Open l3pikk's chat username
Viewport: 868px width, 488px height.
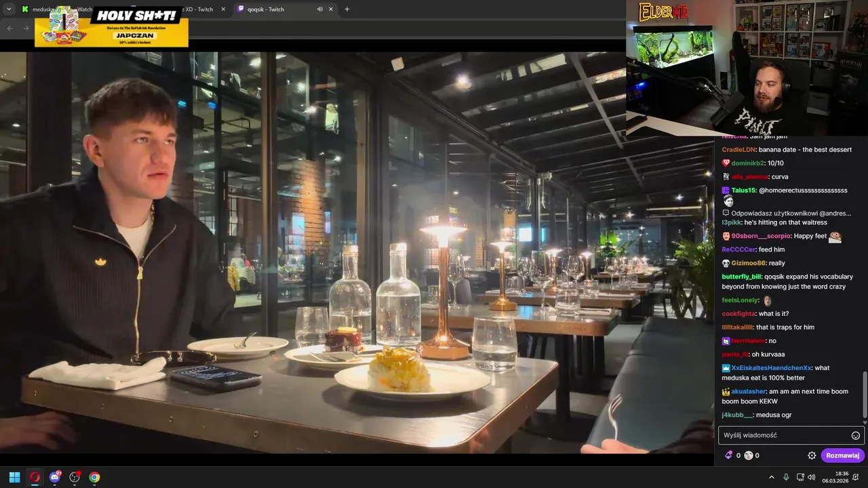732,222
